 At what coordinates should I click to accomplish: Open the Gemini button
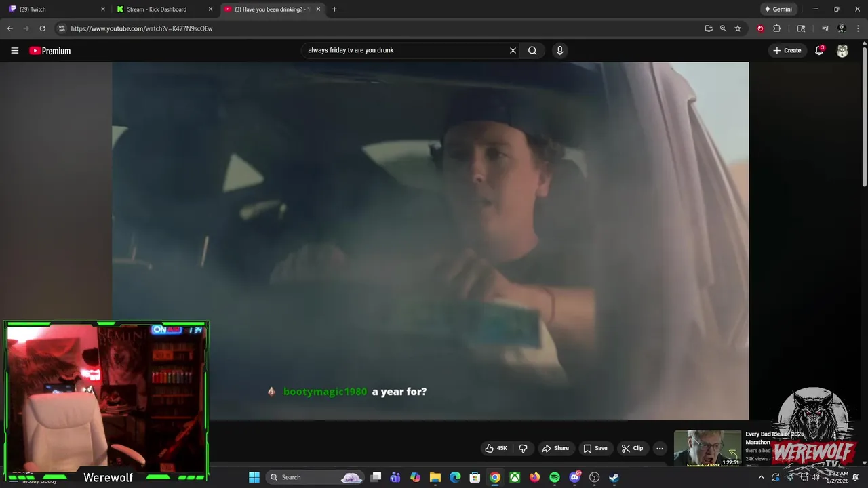[778, 9]
